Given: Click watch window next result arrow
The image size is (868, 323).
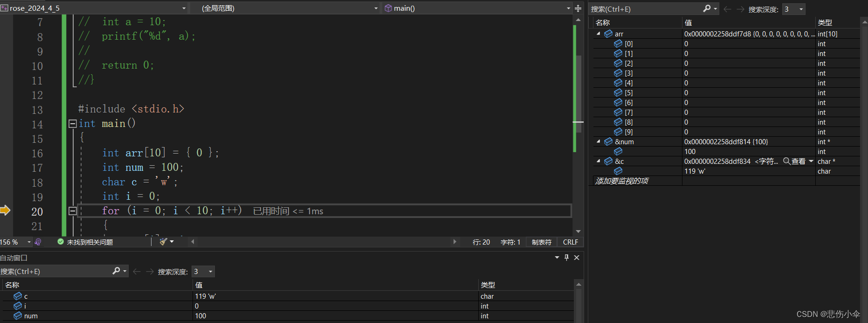Looking at the screenshot, I should click(x=740, y=9).
